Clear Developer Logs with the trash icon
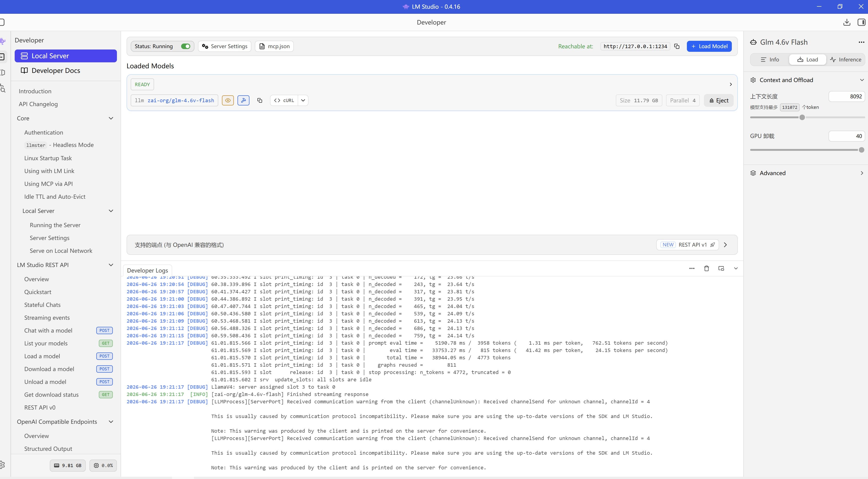The image size is (868, 479). tap(706, 268)
